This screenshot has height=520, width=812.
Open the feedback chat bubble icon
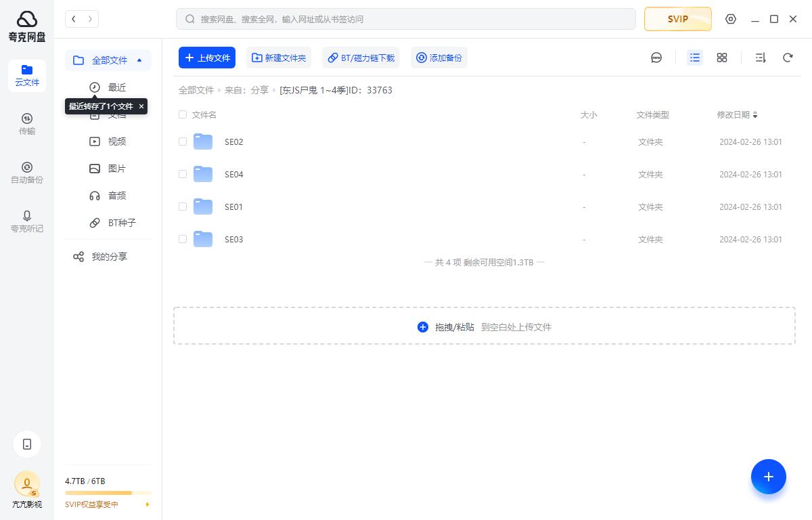tap(656, 58)
